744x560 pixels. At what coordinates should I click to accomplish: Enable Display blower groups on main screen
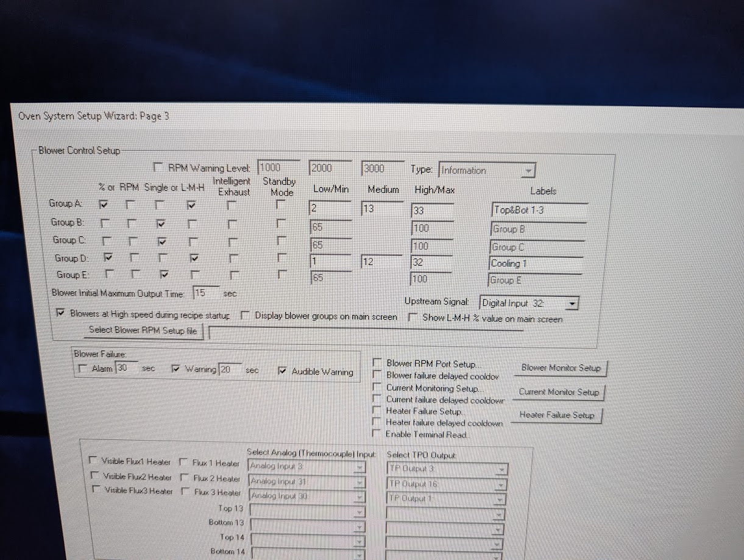(245, 316)
